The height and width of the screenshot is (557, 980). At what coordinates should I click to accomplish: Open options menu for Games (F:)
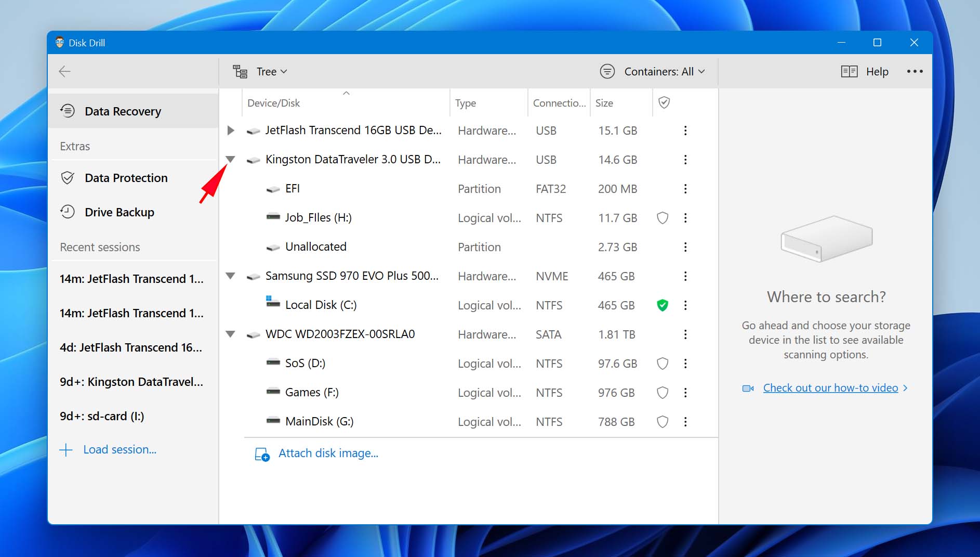(x=685, y=393)
